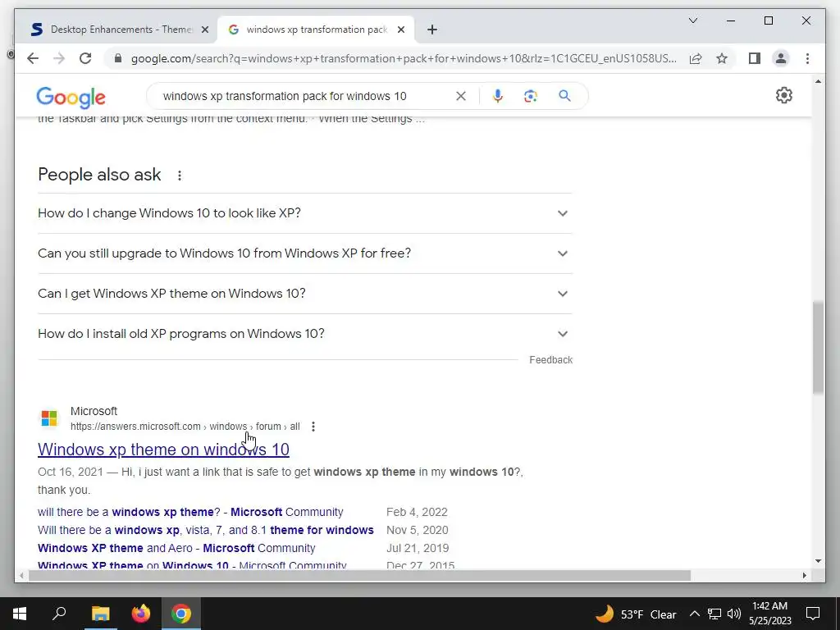Open Chrome side panel
Viewport: 840px width, 630px height.
click(x=755, y=58)
